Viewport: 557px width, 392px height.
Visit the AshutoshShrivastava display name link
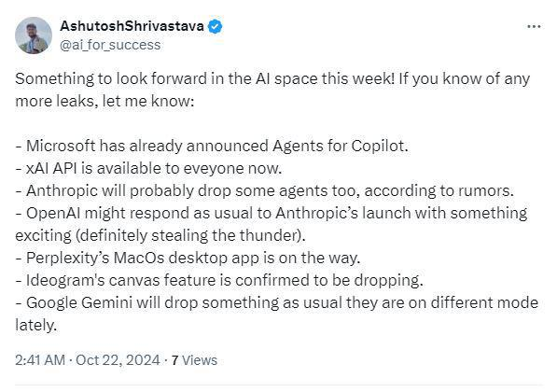coord(132,26)
